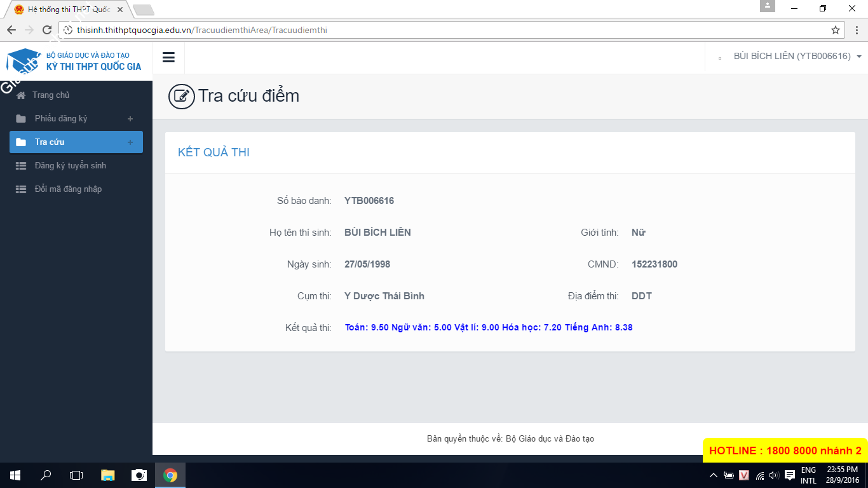
Task: Click the browser address bar
Action: (x=445, y=30)
